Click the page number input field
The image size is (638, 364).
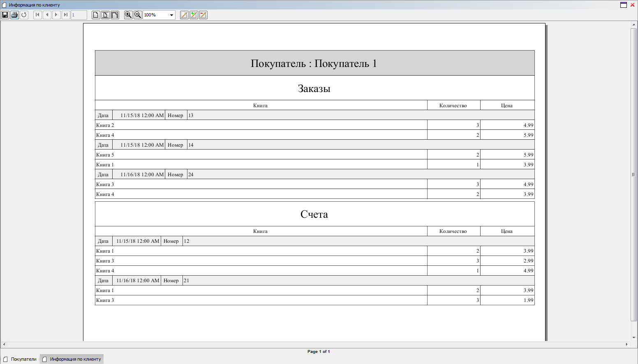79,15
